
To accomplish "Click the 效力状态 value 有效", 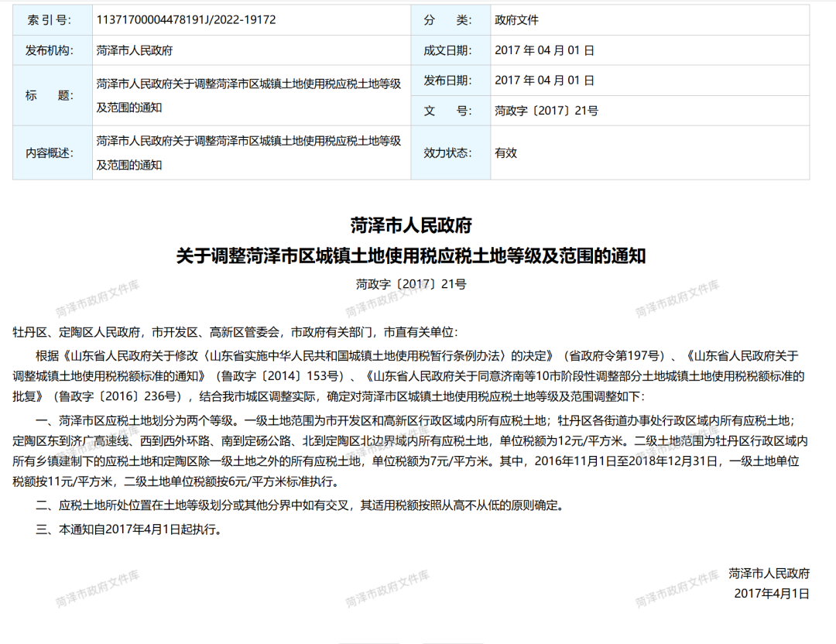I will coord(505,152).
